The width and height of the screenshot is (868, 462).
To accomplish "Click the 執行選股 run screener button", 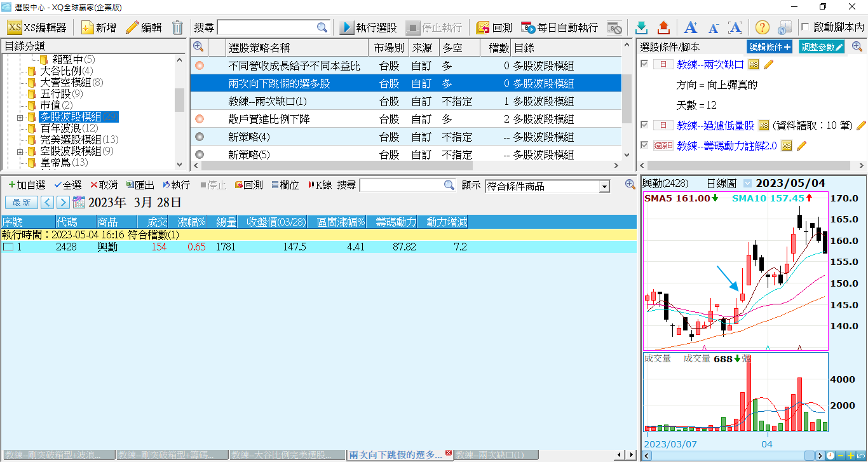I will click(368, 28).
